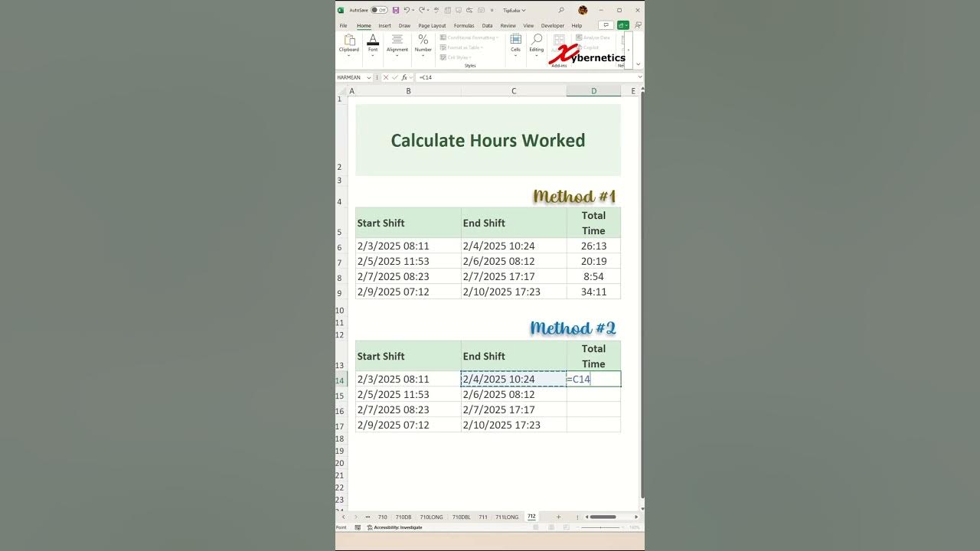Click the End Shift cell 2/10/2025 17:23 in row 17
The height and width of the screenshot is (551, 980).
(514, 425)
